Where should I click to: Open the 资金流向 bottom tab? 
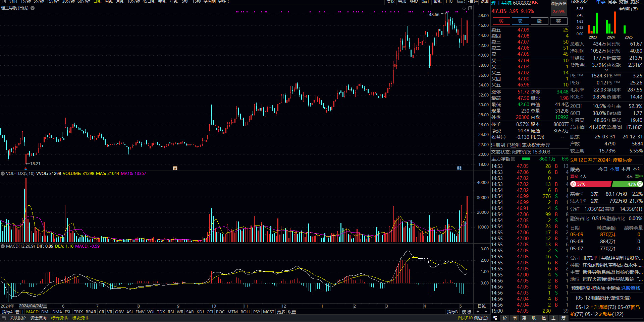(39, 318)
